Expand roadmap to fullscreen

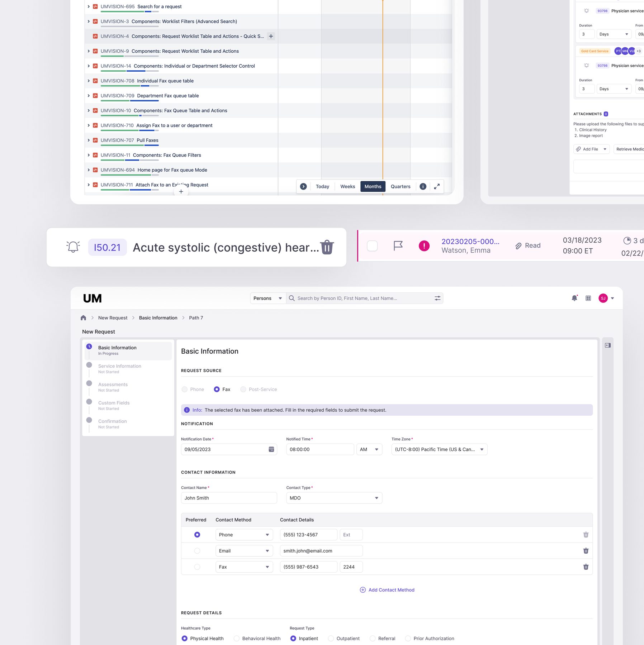coord(437,187)
